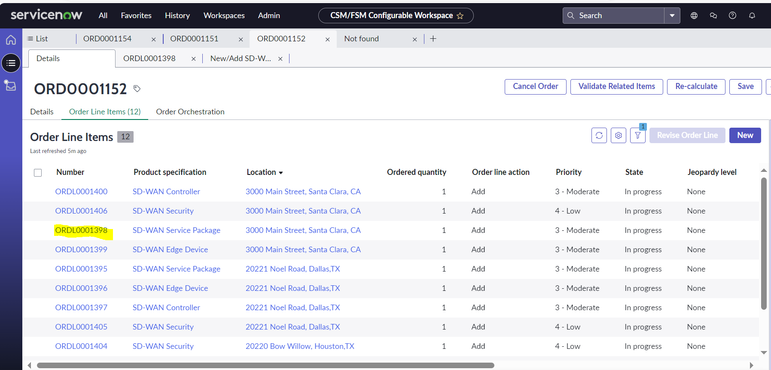Image resolution: width=771 pixels, height=370 pixels.
Task: Open the Home icon in left sidebar
Action: coord(11,40)
